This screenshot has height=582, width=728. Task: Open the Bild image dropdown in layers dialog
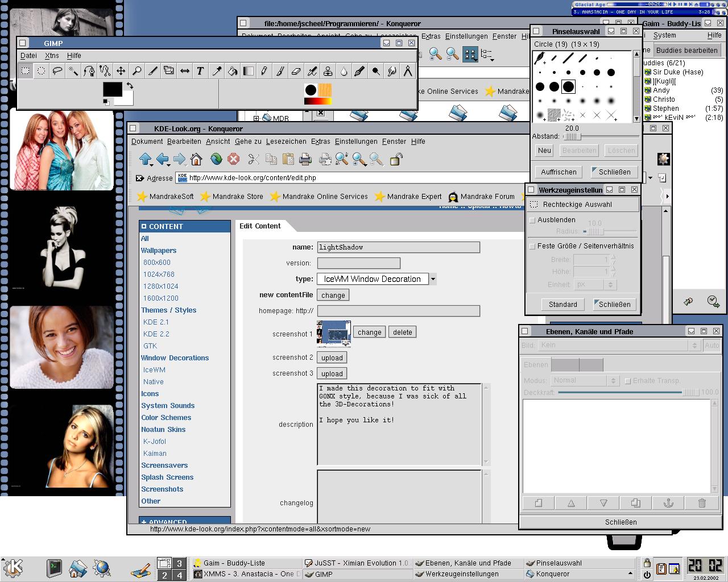tap(619, 345)
